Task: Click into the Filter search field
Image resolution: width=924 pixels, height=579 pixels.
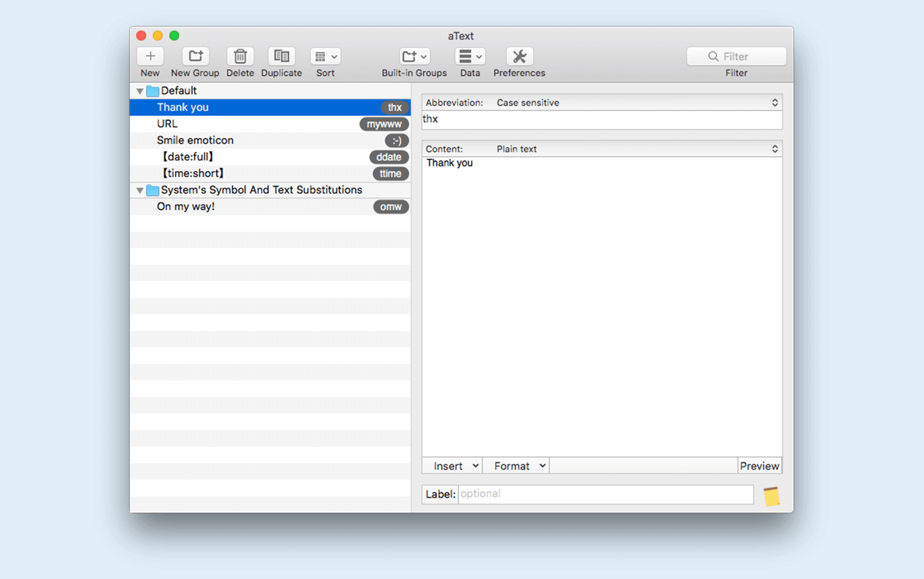Action: click(x=736, y=57)
